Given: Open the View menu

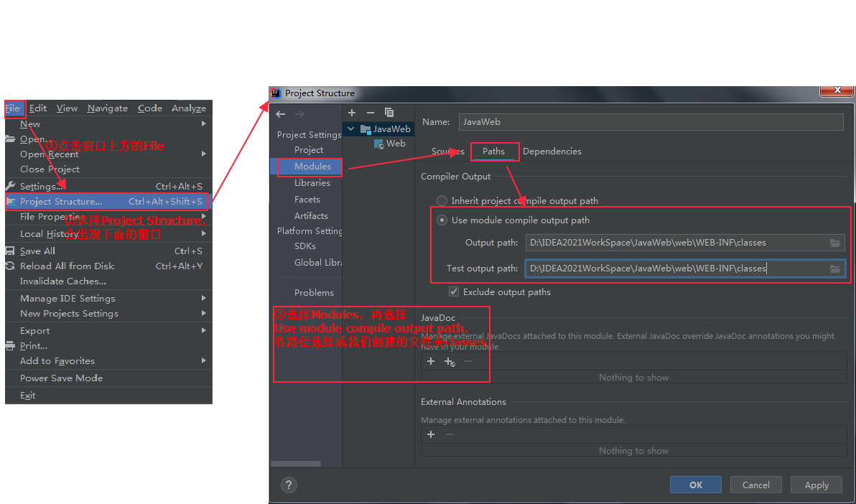Looking at the screenshot, I should point(68,108).
